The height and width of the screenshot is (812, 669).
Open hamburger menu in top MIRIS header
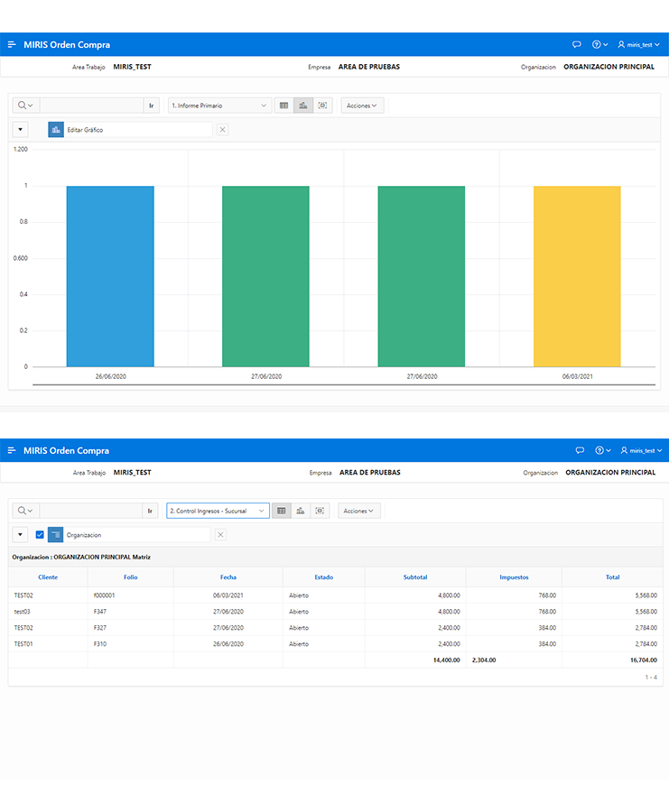click(12, 44)
